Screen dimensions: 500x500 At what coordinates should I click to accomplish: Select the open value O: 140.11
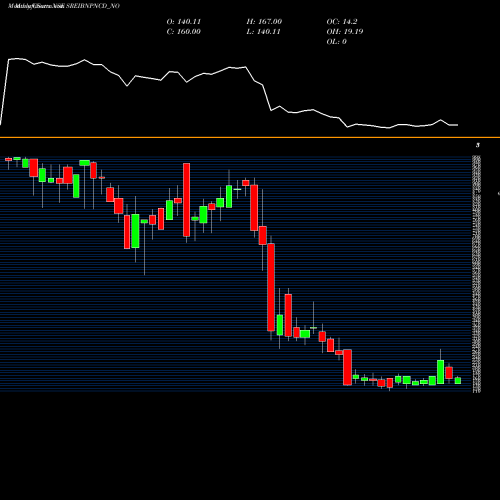coord(184,22)
